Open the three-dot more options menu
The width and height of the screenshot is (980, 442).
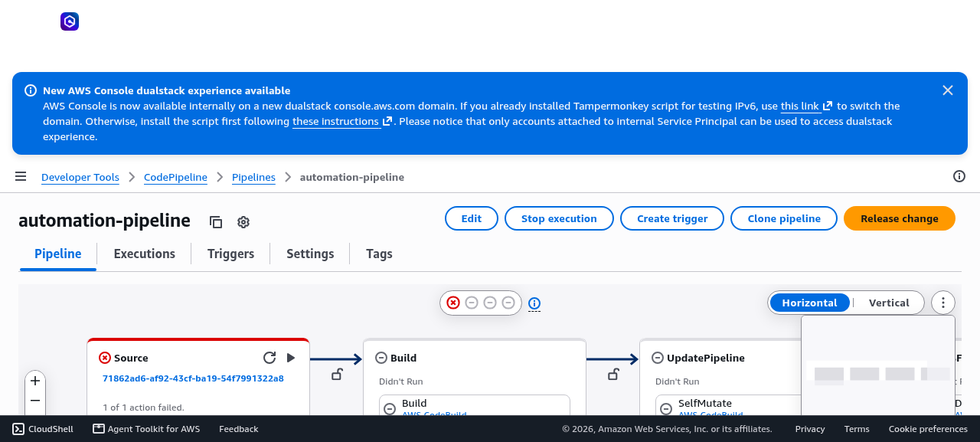[943, 303]
